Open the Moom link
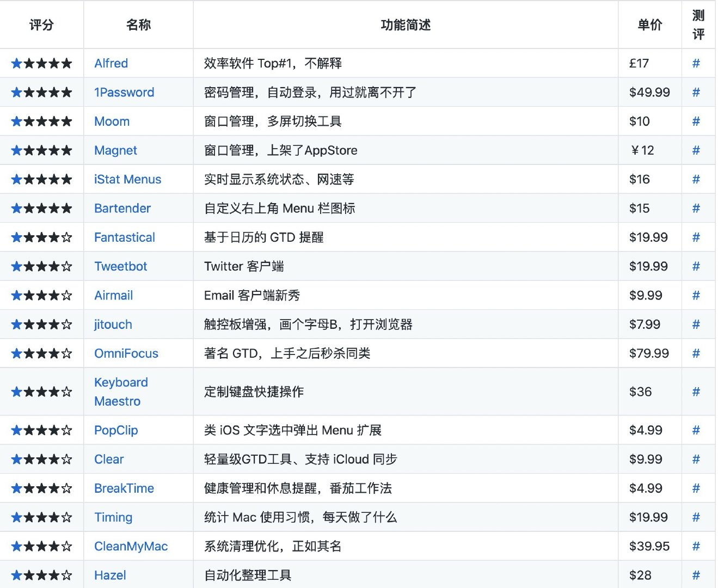 coord(112,121)
